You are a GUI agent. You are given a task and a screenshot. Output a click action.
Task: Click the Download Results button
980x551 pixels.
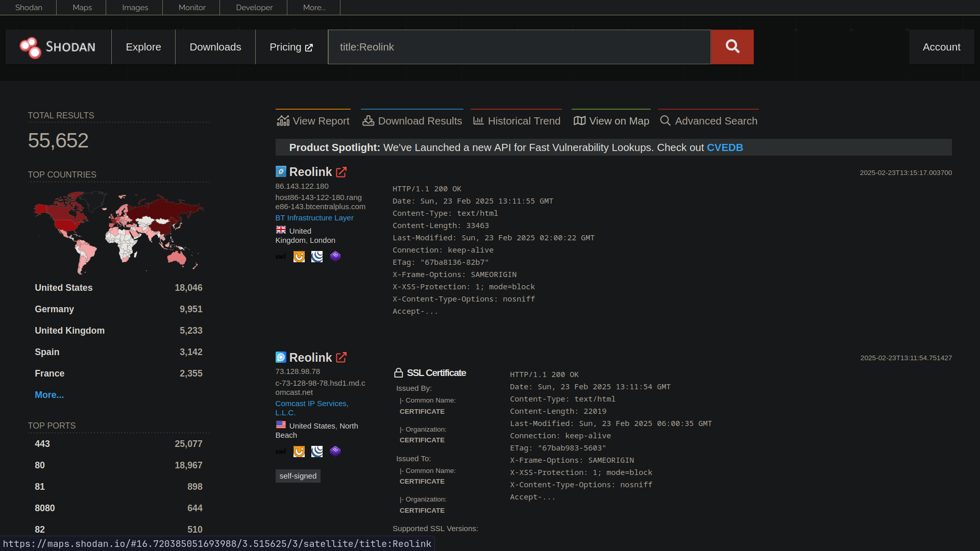click(412, 120)
